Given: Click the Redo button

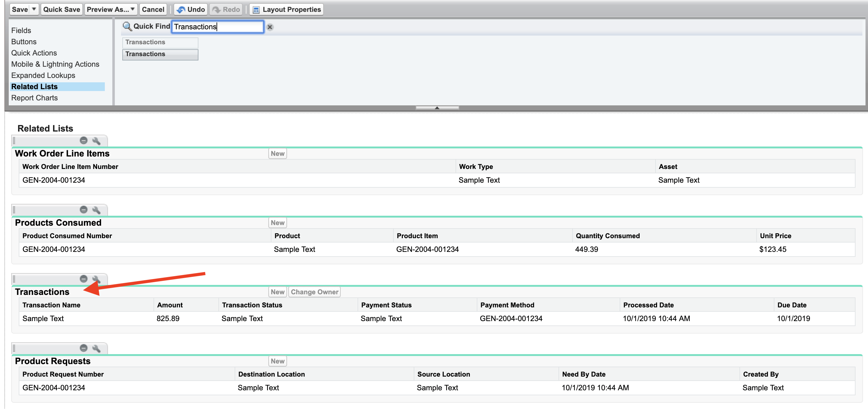Looking at the screenshot, I should click(x=226, y=9).
